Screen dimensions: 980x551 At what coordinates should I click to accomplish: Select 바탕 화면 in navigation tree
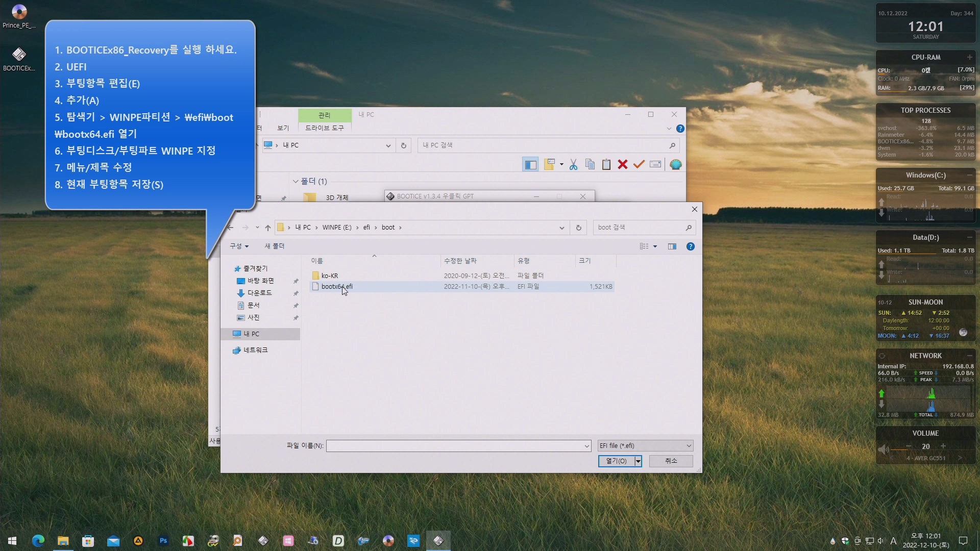pyautogui.click(x=260, y=281)
